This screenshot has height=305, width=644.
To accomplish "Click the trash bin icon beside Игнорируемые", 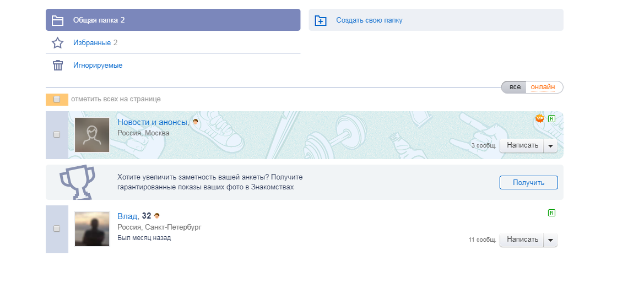I will (57, 66).
